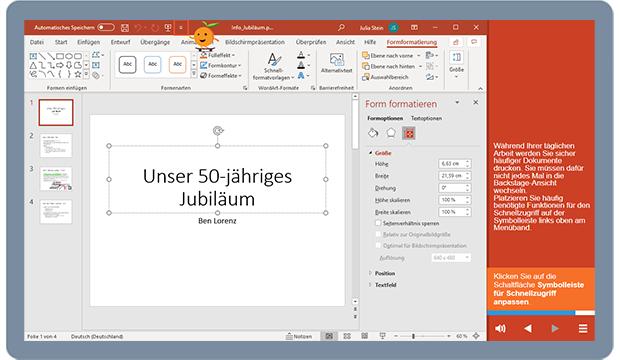Choose the triangle shape in the gallery
620x360 pixels.
tap(33, 65)
